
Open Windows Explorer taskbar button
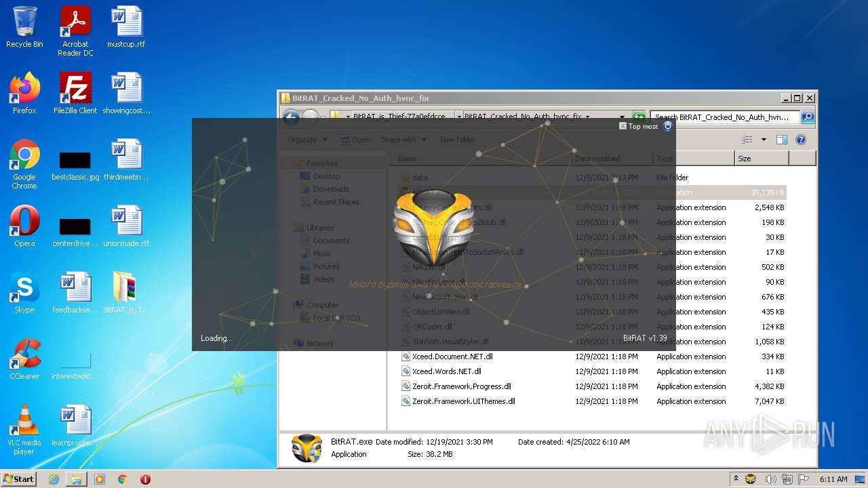[x=77, y=479]
